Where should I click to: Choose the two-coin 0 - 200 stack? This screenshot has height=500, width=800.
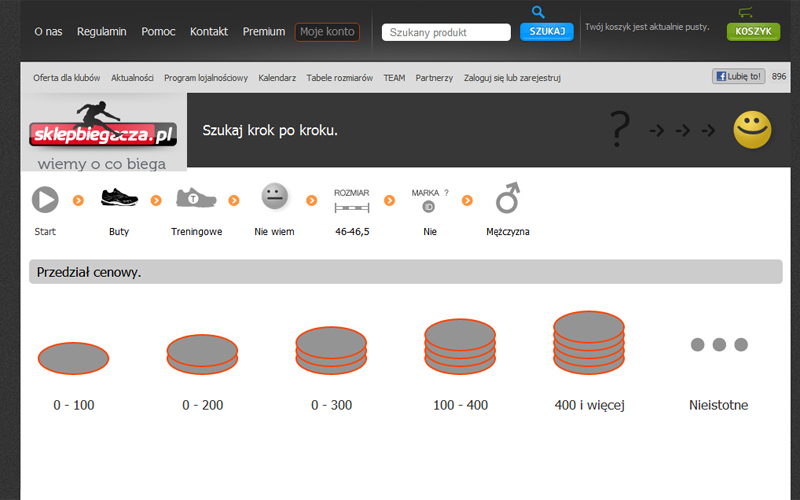(203, 355)
